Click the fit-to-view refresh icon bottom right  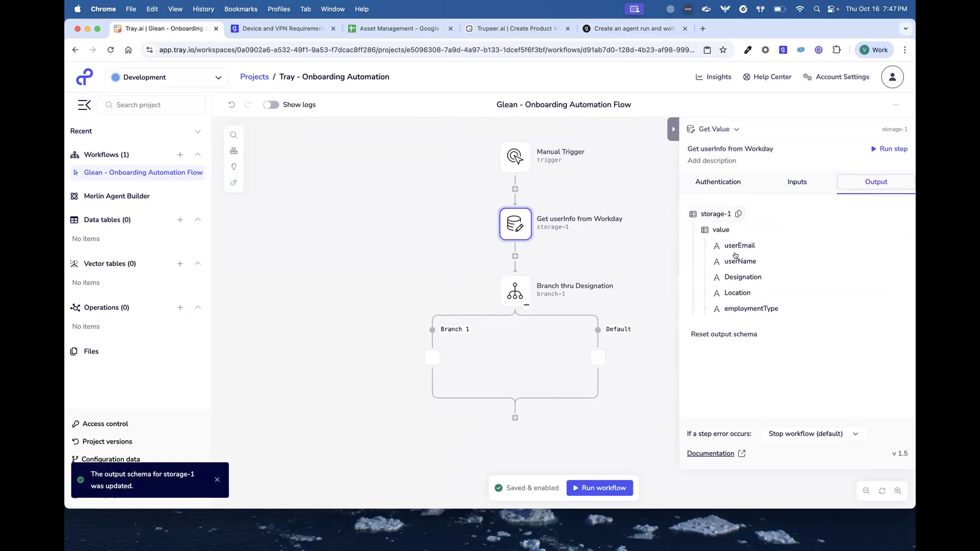click(x=882, y=491)
